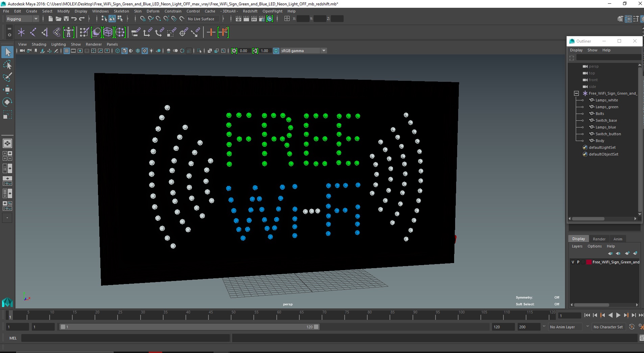The height and width of the screenshot is (353, 644).
Task: Apply the parent constraint shelf icon
Action: tap(135, 32)
